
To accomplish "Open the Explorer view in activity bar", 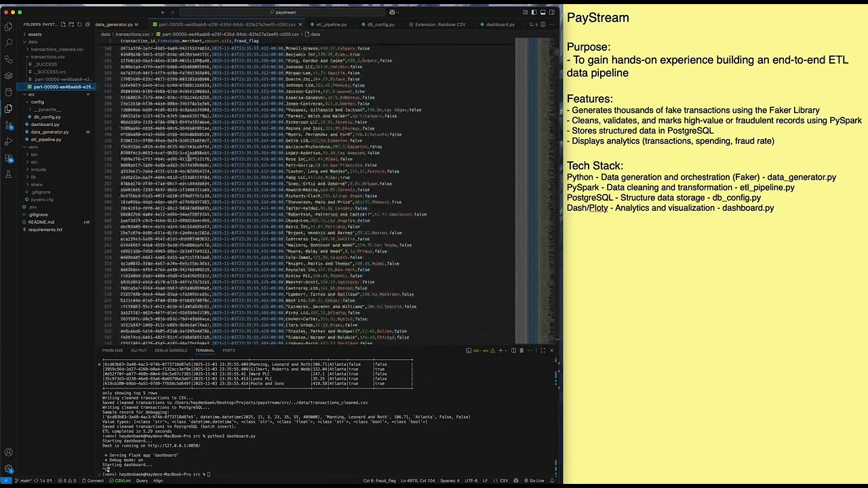I will click(8, 27).
